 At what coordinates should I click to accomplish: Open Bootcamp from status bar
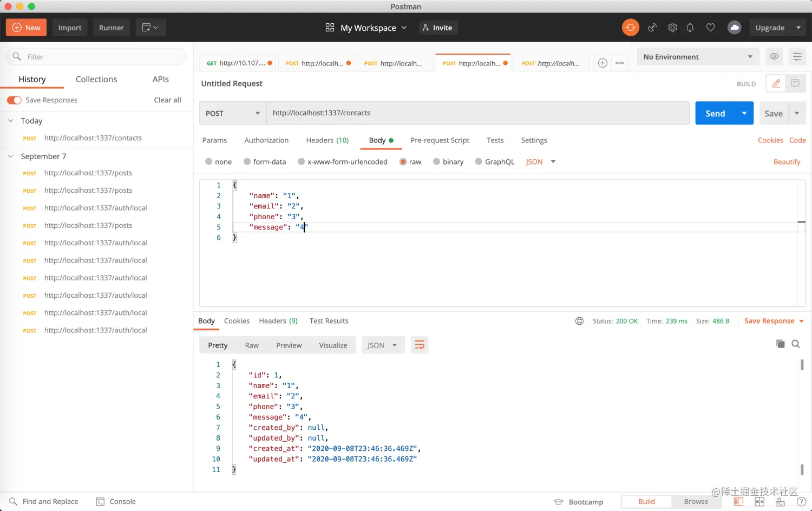(579, 502)
